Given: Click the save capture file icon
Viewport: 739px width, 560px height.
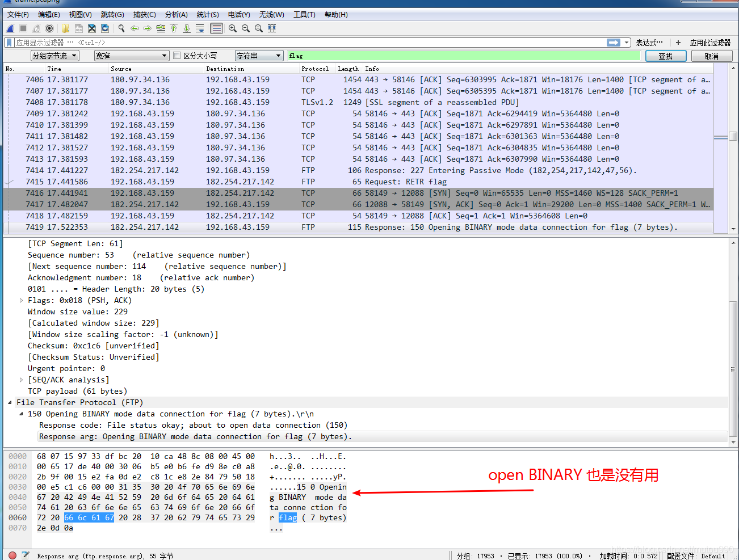Looking at the screenshot, I should [x=79, y=28].
